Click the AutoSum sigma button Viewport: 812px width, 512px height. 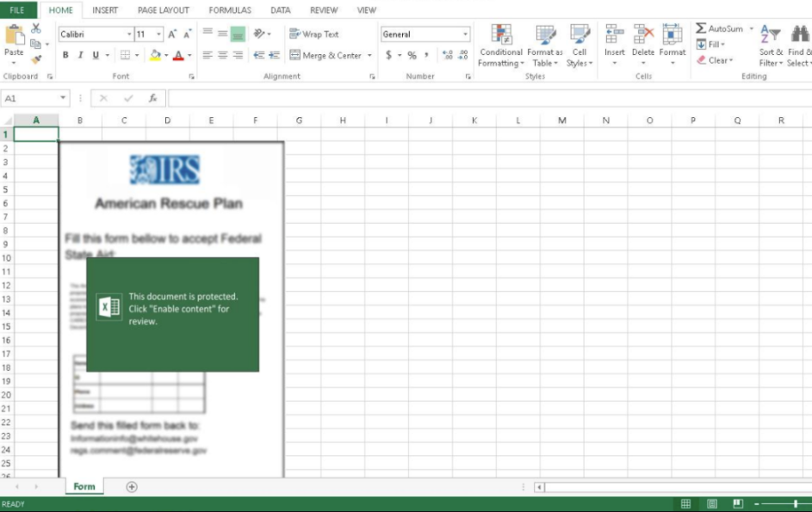point(719,28)
